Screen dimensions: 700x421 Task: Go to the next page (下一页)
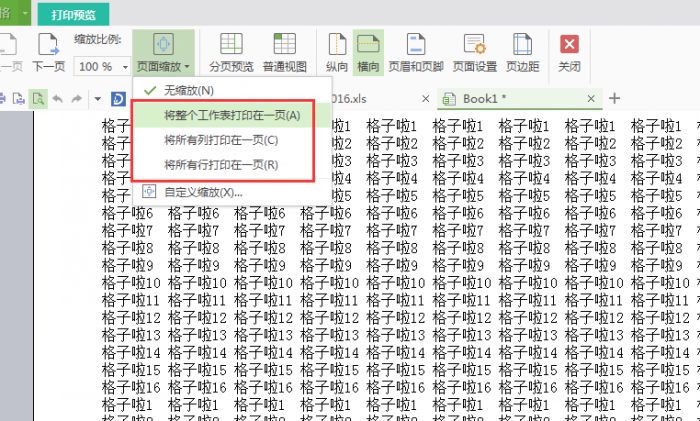(49, 53)
